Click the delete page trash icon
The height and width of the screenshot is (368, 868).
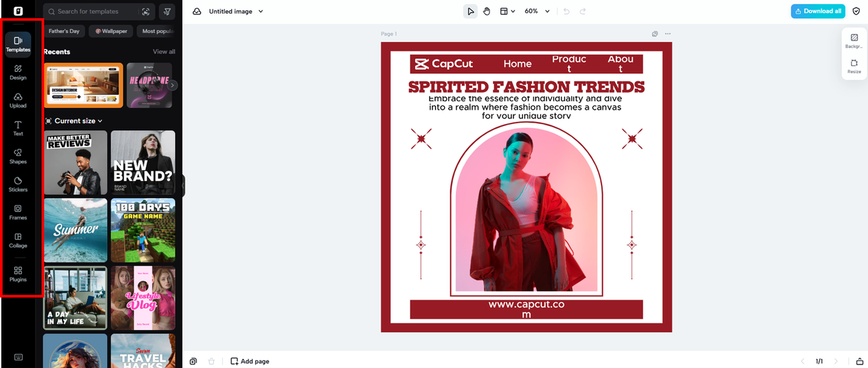[x=212, y=361]
